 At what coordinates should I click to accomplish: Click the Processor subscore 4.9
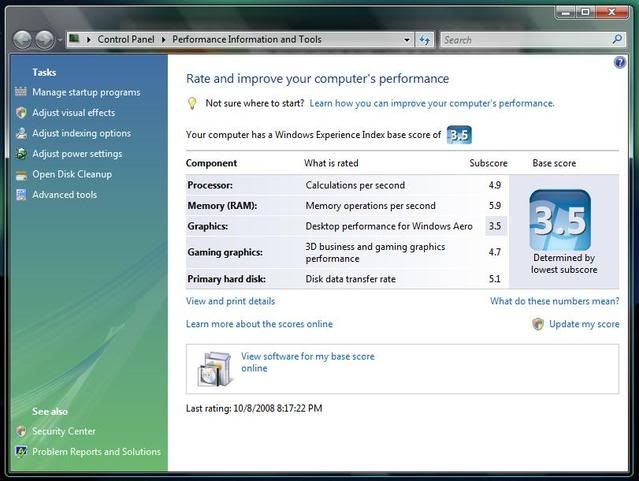tap(495, 185)
